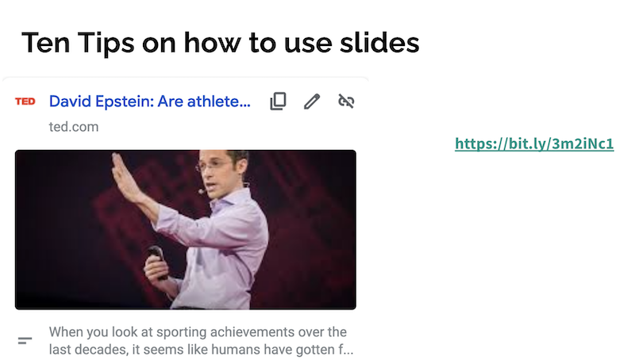Click the red TED logo icon
Image resolution: width=635 pixels, height=364 pixels.
click(25, 102)
